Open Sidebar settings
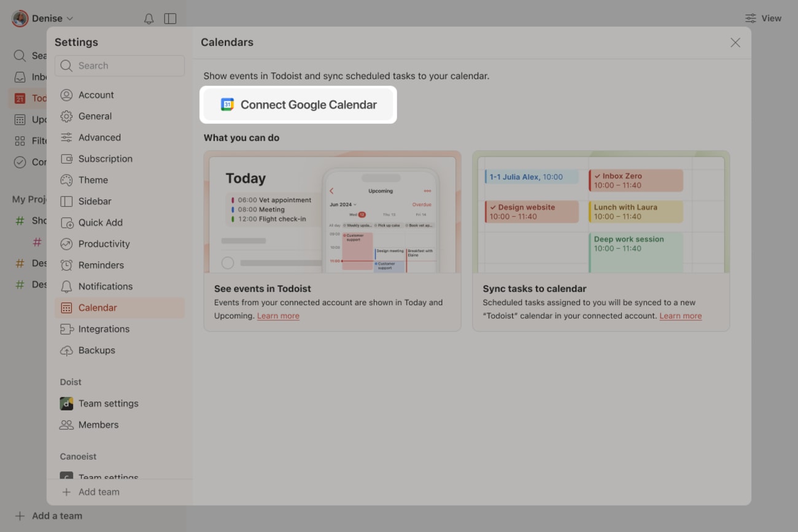798x532 pixels. [x=96, y=201]
